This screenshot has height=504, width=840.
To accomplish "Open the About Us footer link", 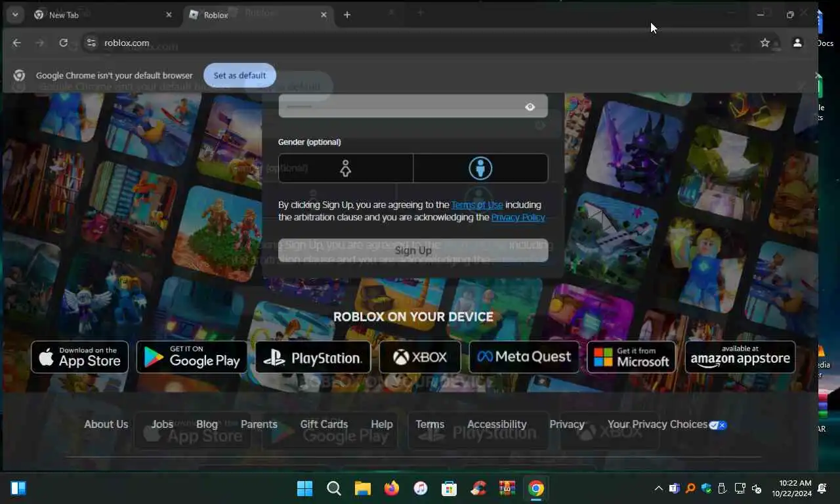I will click(x=106, y=424).
